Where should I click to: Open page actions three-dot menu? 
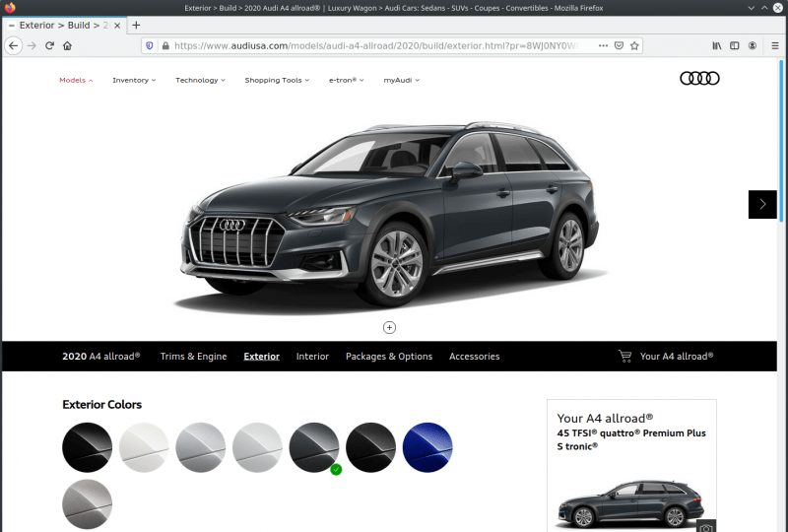pyautogui.click(x=603, y=45)
